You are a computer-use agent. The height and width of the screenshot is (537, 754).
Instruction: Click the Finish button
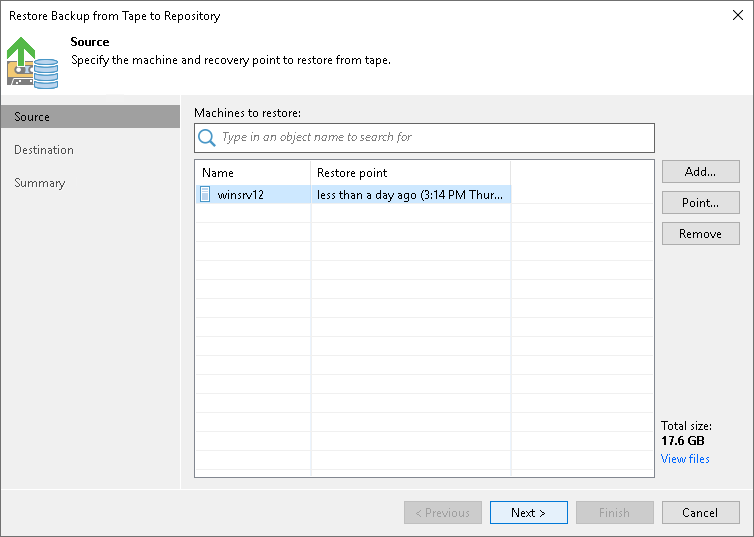(615, 512)
